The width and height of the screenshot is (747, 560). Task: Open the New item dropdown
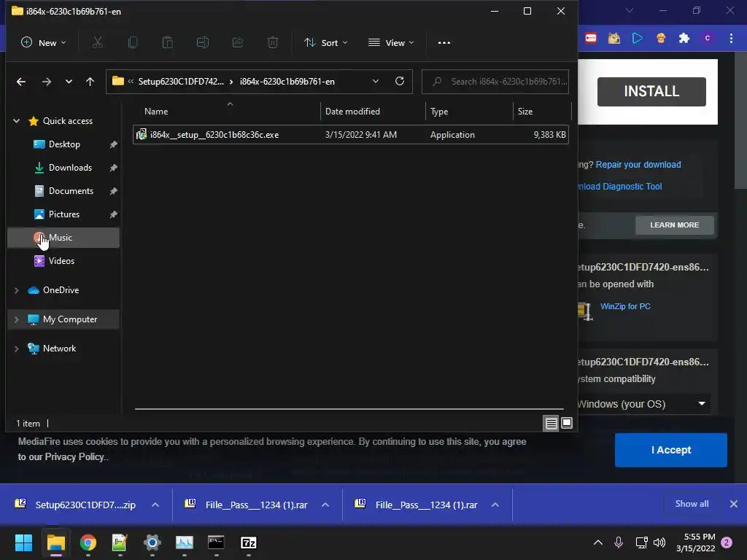coord(43,43)
